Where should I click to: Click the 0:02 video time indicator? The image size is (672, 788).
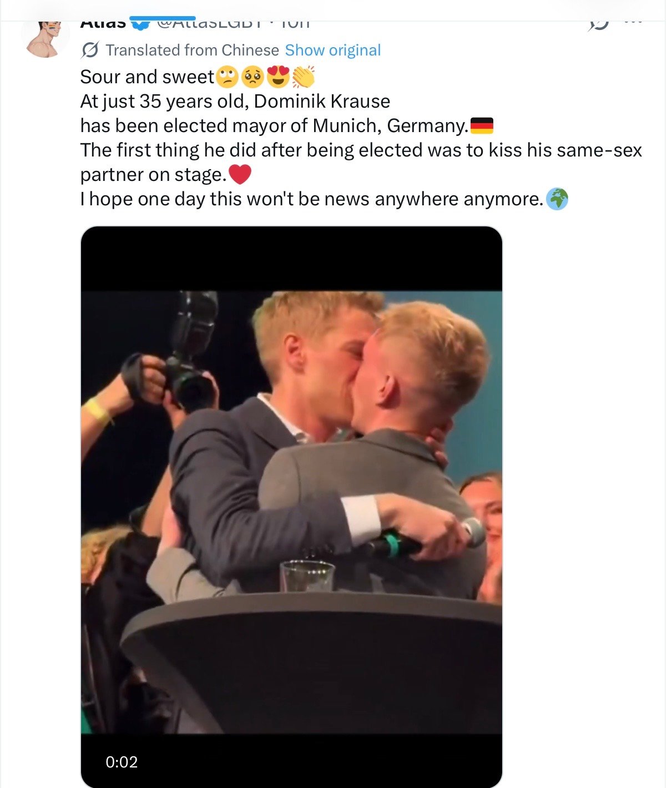pyautogui.click(x=122, y=762)
